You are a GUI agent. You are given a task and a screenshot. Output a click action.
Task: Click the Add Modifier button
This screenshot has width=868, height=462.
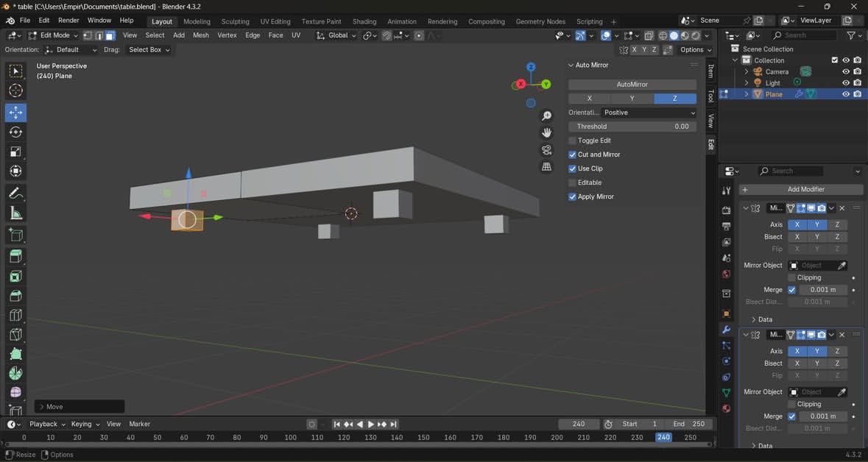(x=801, y=189)
